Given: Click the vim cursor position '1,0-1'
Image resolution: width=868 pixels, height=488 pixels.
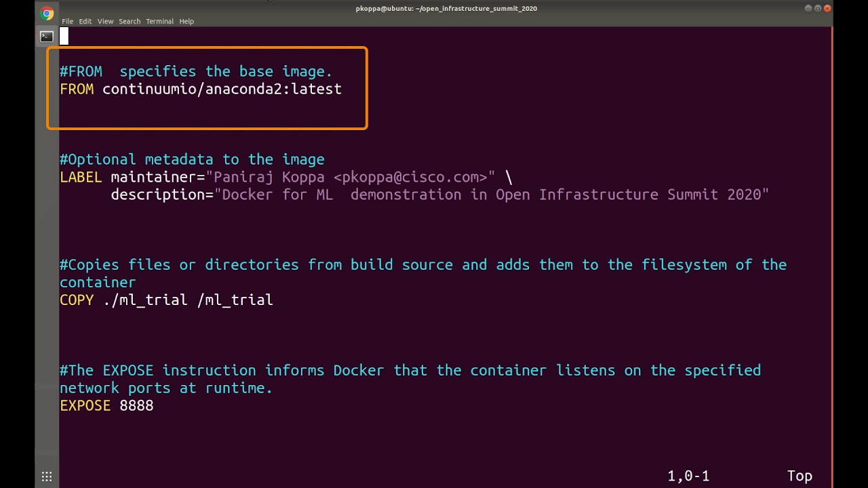Looking at the screenshot, I should [688, 476].
